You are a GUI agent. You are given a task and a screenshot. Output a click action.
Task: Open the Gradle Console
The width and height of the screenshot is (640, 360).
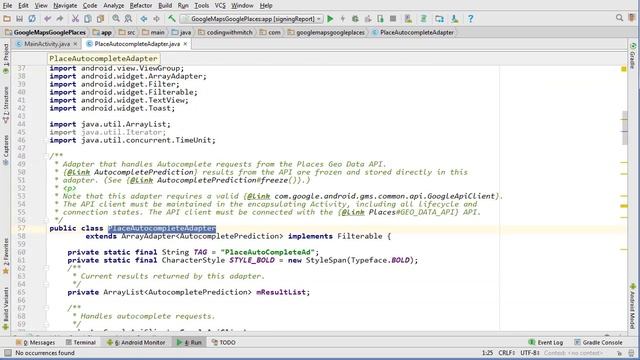pyautogui.click(x=598, y=342)
